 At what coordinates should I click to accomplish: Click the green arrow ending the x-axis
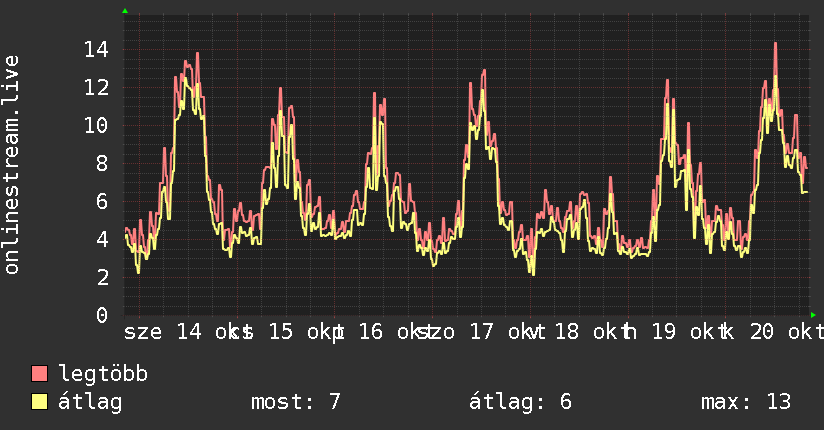(813, 315)
